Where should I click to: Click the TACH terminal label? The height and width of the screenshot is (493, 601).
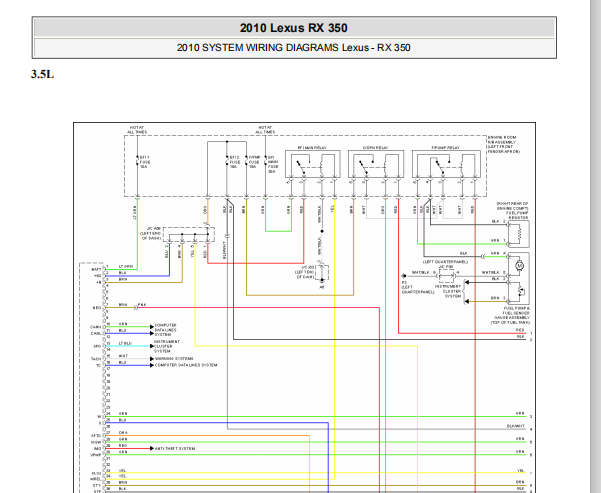[x=96, y=359]
